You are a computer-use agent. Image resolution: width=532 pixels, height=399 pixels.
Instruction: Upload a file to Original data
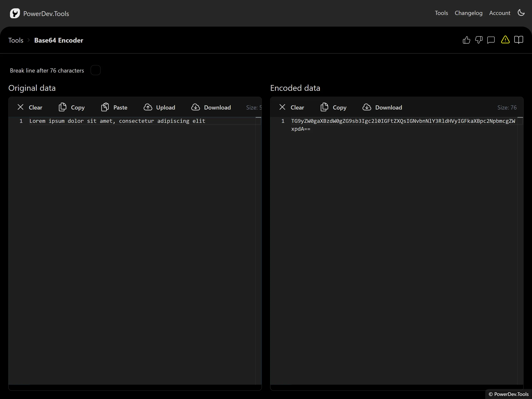coord(159,107)
